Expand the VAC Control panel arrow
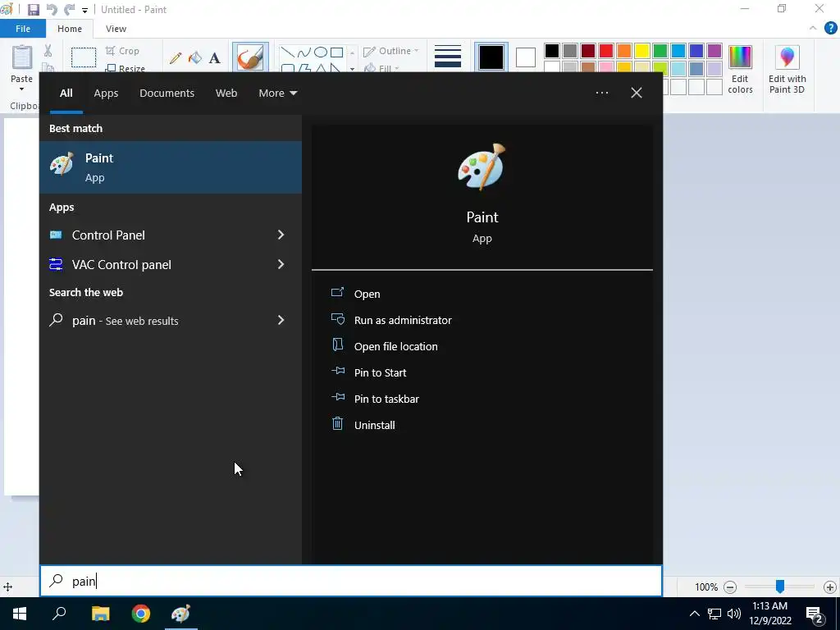Viewport: 840px width, 630px height. 281,264
